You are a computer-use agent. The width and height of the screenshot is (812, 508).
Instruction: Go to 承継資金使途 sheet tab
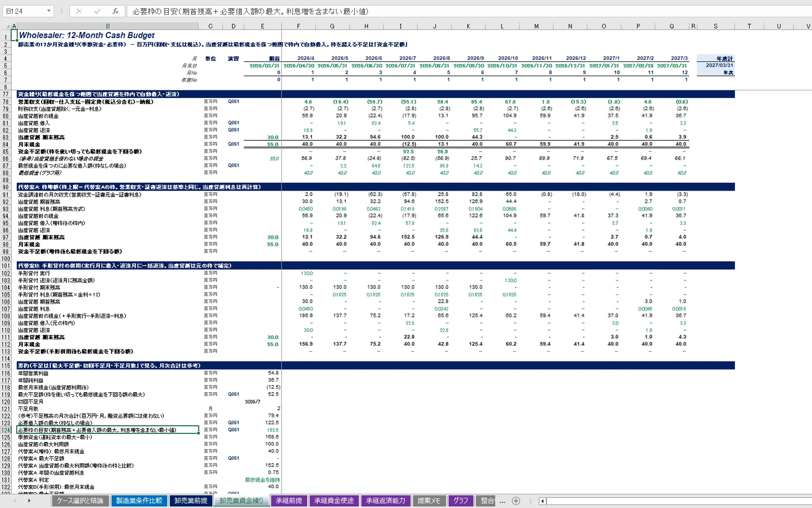[333, 501]
